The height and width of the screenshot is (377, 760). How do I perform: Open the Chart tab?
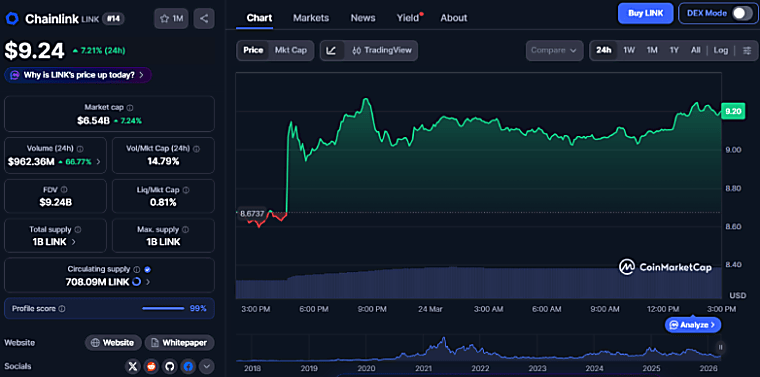pos(259,18)
